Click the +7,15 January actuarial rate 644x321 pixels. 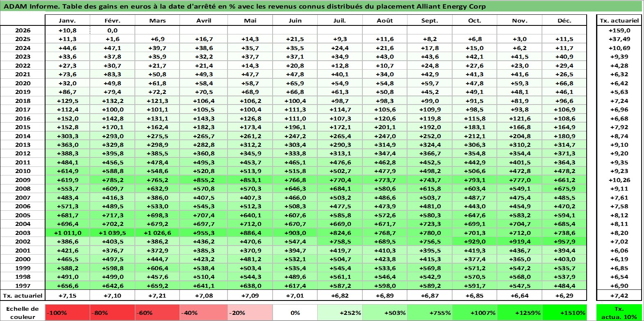click(67, 295)
